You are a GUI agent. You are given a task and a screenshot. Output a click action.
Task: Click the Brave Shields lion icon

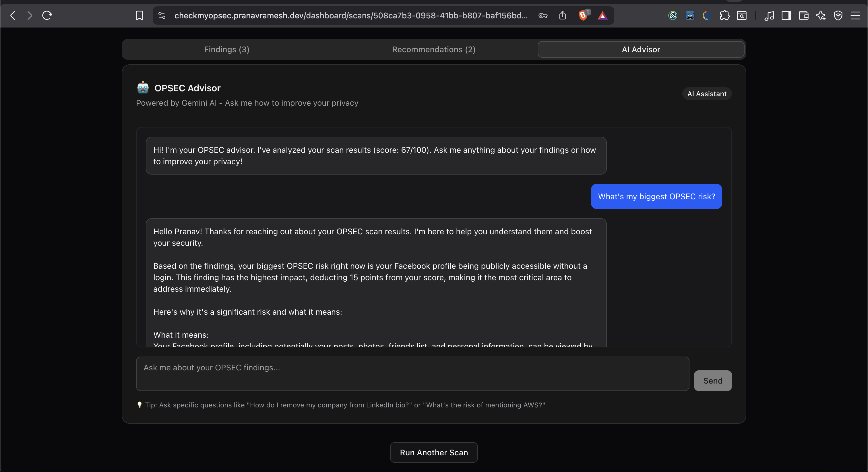pos(583,16)
